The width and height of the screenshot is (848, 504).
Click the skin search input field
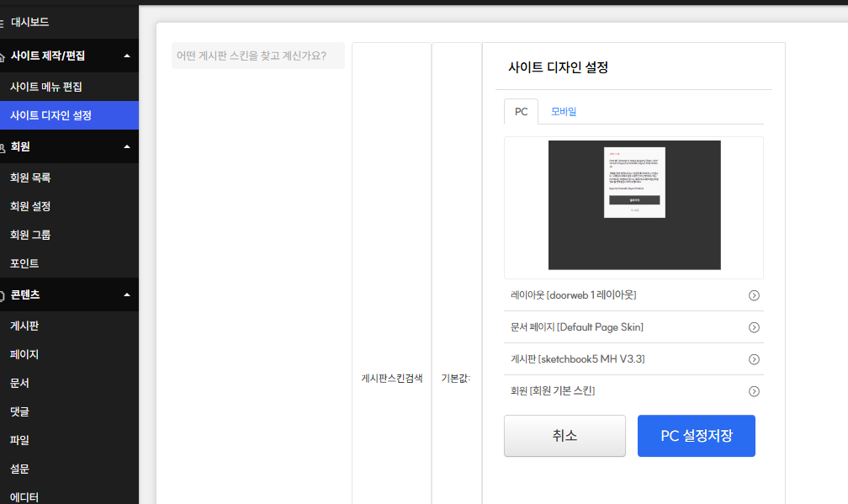257,55
